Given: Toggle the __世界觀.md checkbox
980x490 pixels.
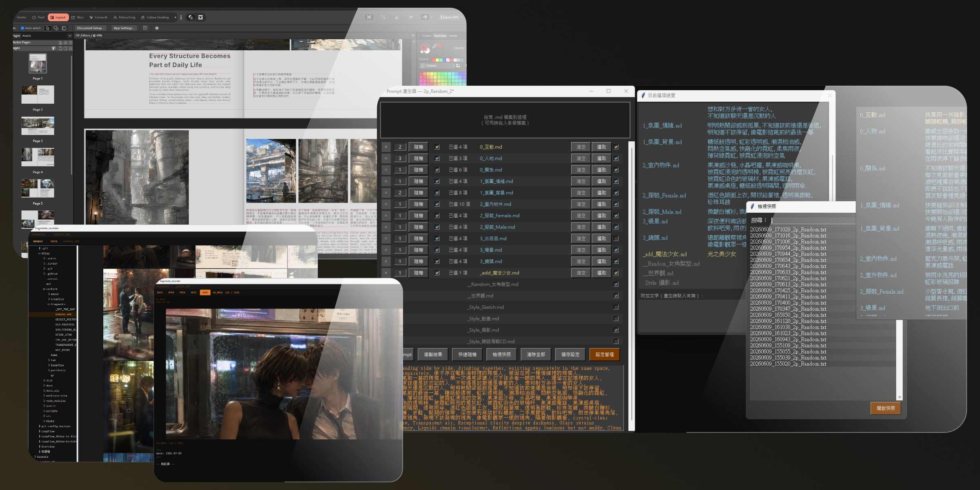Looking at the screenshot, I should coord(616,296).
